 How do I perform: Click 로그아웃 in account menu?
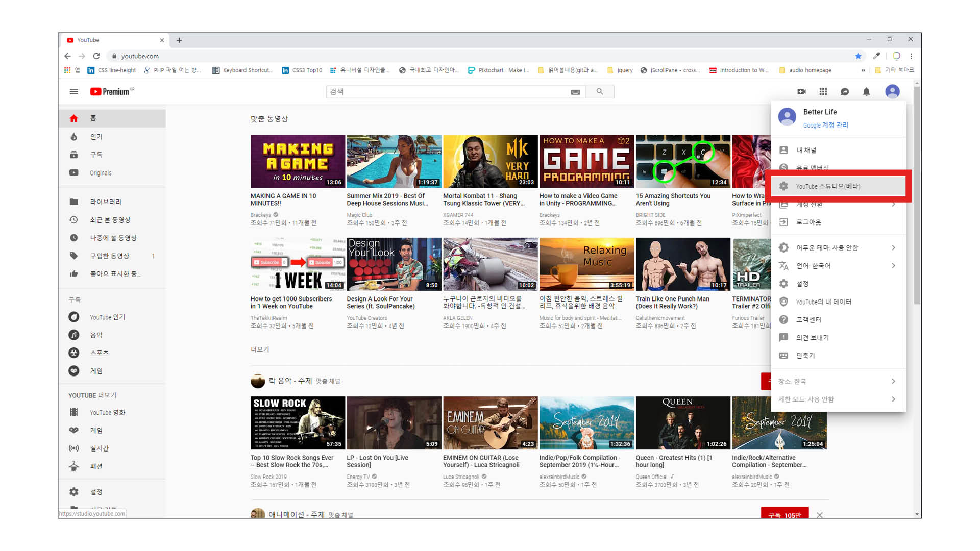point(838,222)
